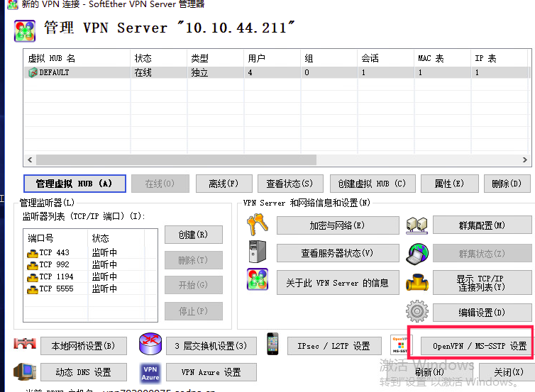The width and height of the screenshot is (535, 392).
Task: Show 显示 TCP/IP 连接列表(Y)
Action: tap(482, 283)
